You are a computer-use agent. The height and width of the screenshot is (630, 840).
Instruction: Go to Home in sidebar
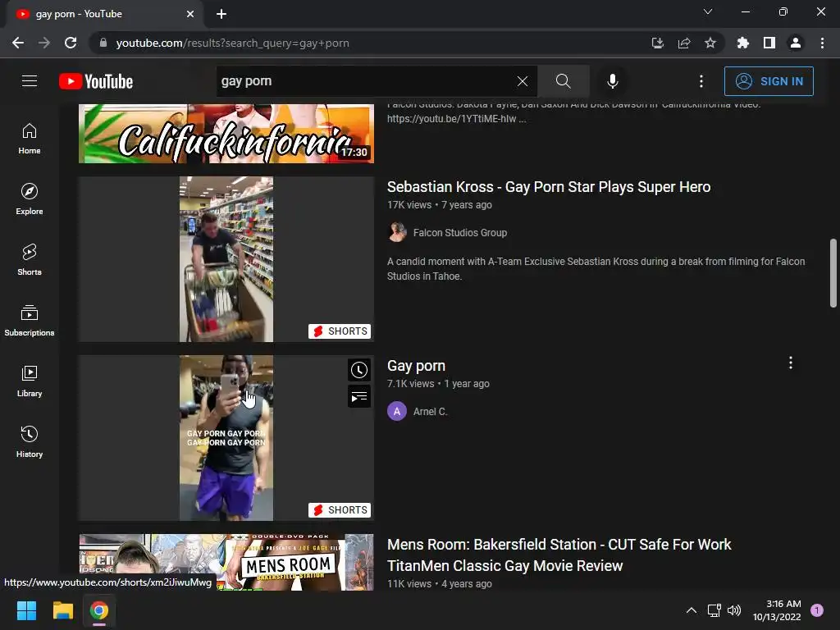pos(30,139)
